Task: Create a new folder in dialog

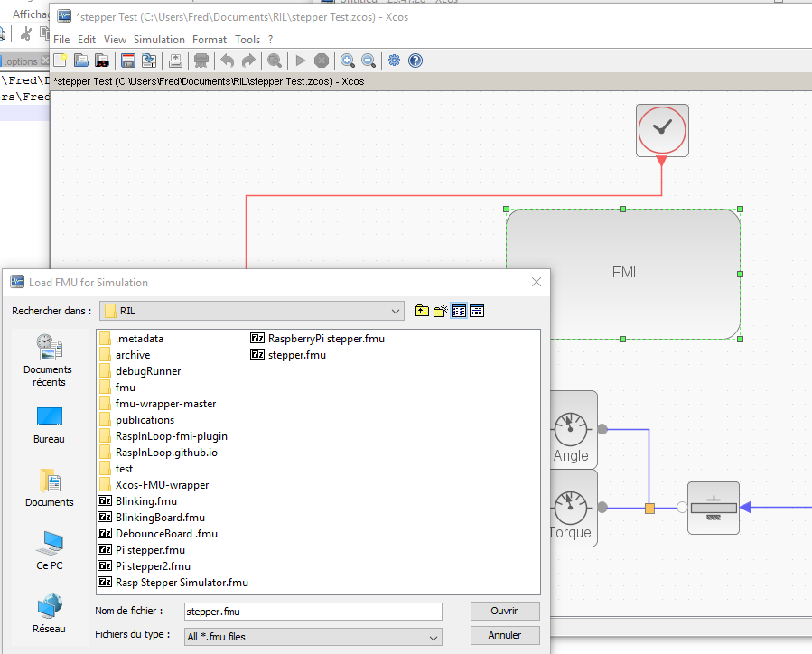Action: pyautogui.click(x=440, y=311)
